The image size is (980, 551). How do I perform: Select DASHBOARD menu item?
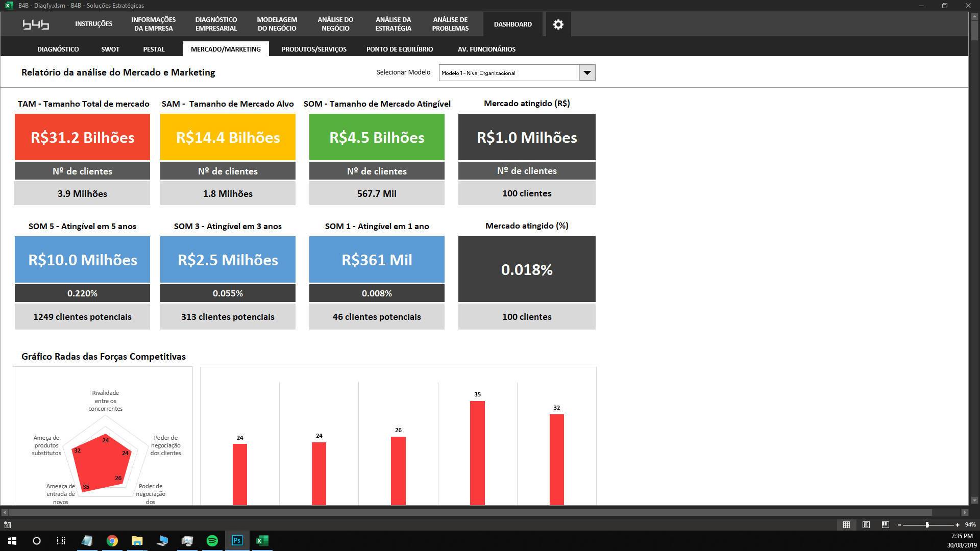(x=512, y=24)
